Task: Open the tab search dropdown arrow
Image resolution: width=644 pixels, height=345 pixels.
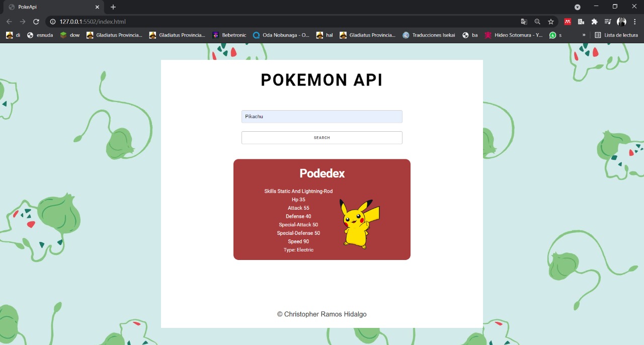Action: point(578,7)
